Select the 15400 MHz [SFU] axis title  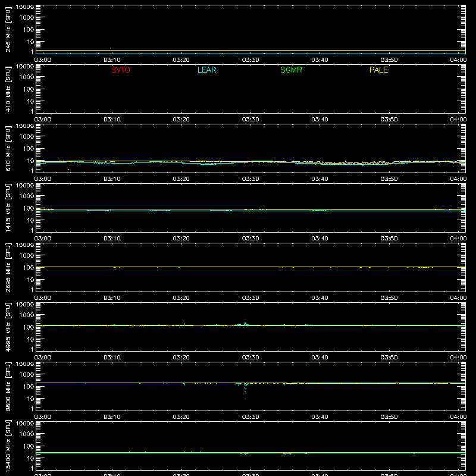click(x=8, y=446)
